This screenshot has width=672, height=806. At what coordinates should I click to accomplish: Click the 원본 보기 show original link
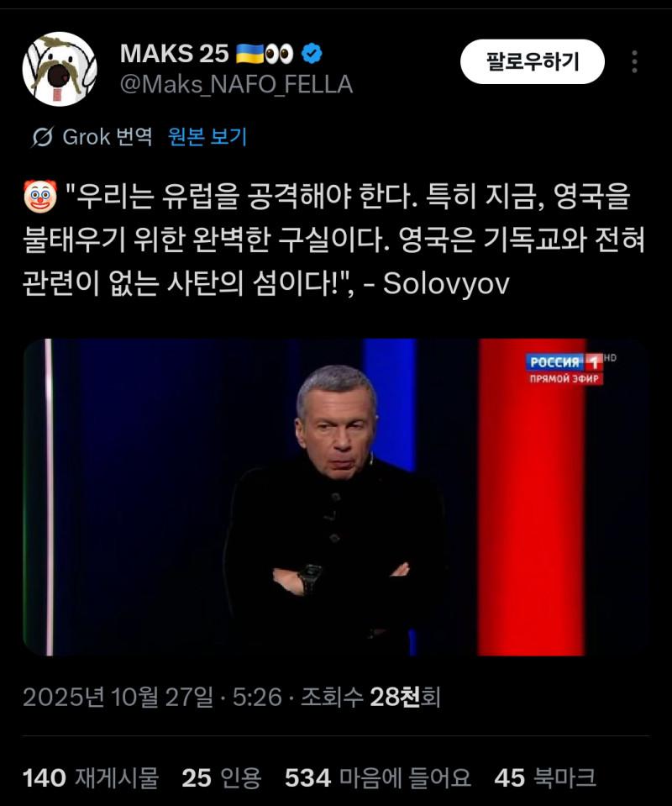click(207, 137)
